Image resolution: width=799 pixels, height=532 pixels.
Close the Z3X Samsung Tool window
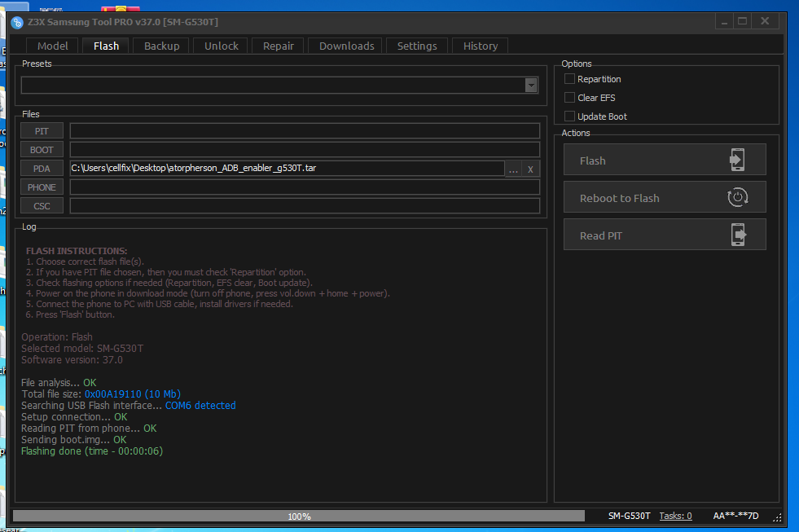[765, 21]
